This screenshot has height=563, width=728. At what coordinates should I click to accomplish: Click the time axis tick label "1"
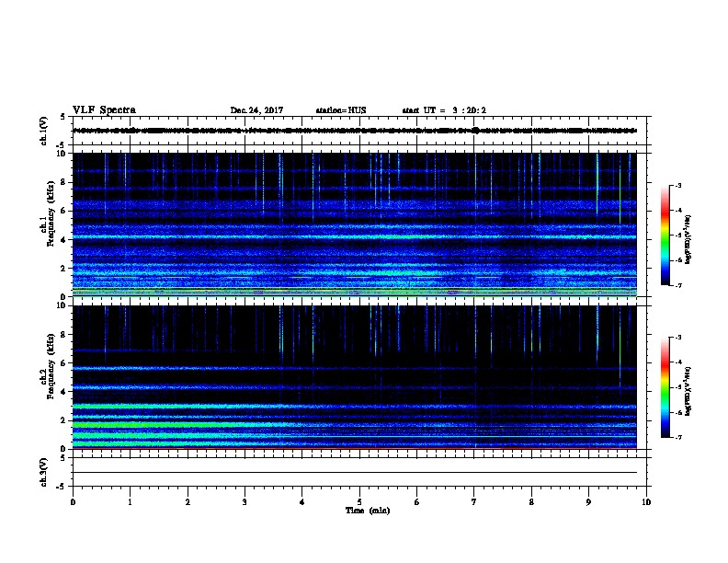coord(130,501)
